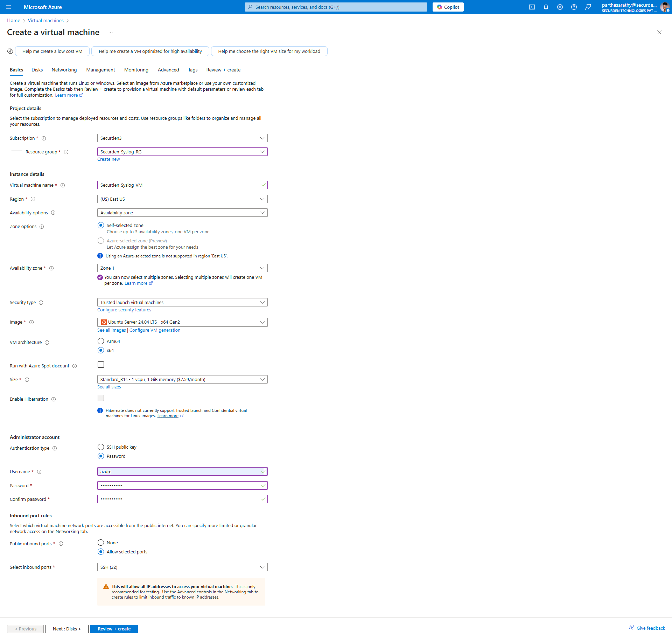Open the Size dropdown Standard_B1s
Image resolution: width=672 pixels, height=642 pixels.
[x=182, y=379]
